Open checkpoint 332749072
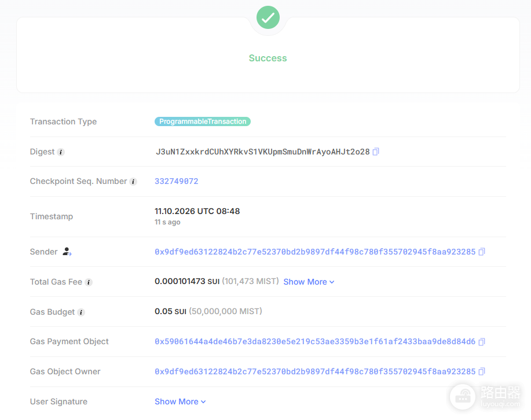 pyautogui.click(x=177, y=182)
